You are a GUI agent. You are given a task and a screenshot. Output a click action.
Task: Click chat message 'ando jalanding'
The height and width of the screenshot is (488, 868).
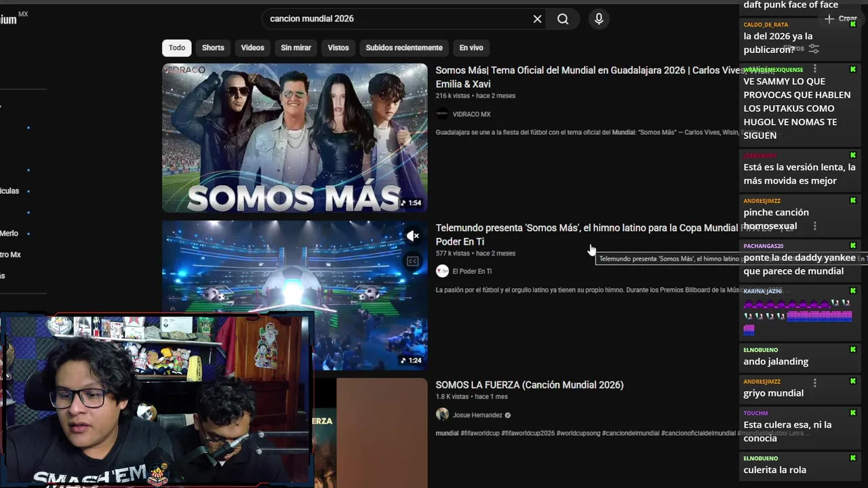pyautogui.click(x=776, y=362)
